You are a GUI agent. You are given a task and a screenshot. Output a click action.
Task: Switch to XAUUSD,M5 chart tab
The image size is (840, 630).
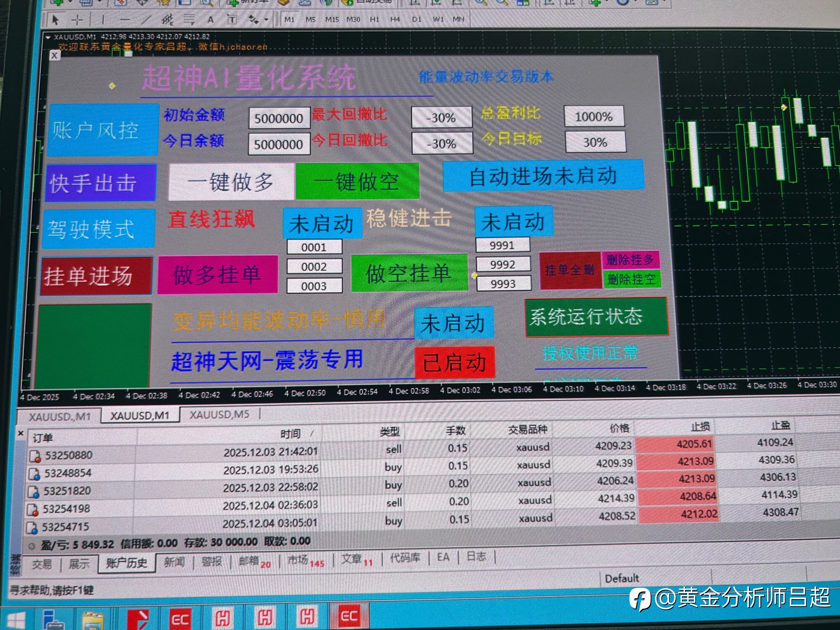click(220, 414)
